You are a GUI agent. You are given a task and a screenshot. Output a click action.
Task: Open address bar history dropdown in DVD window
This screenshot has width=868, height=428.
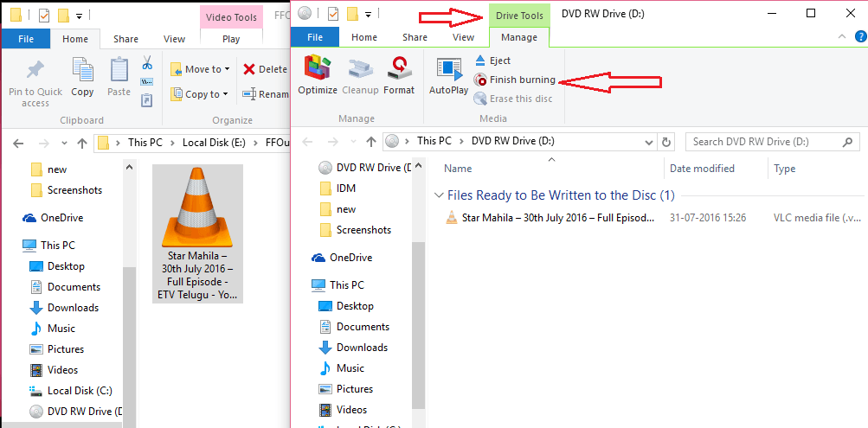click(x=650, y=142)
